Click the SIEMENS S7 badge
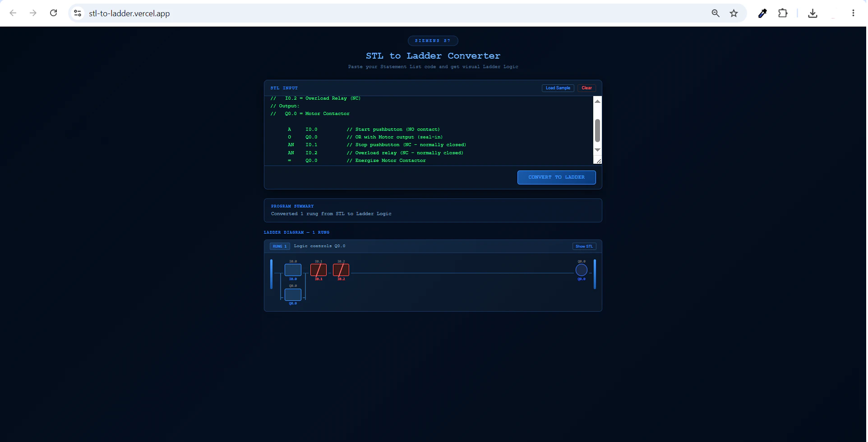This screenshot has height=442, width=868. 433,41
